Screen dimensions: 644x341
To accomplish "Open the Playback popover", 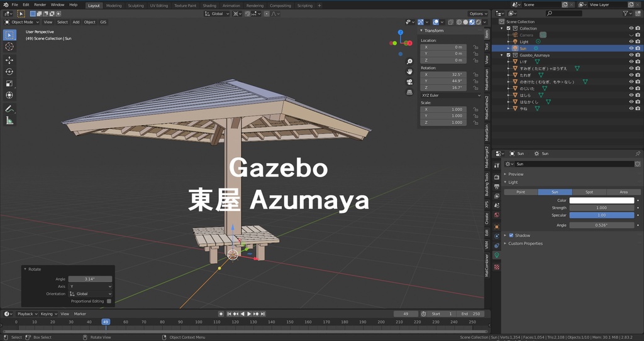I will click(x=27, y=314).
